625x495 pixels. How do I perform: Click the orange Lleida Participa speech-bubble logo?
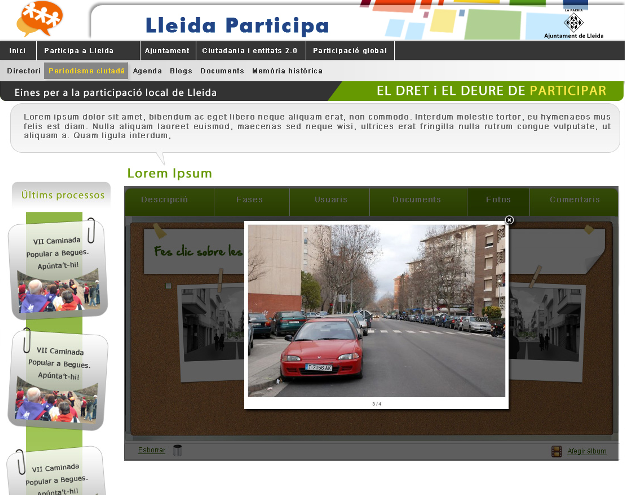click(40, 18)
